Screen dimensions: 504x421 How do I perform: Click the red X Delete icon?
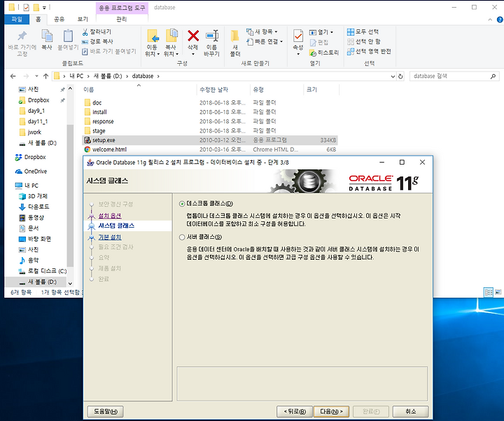point(193,36)
